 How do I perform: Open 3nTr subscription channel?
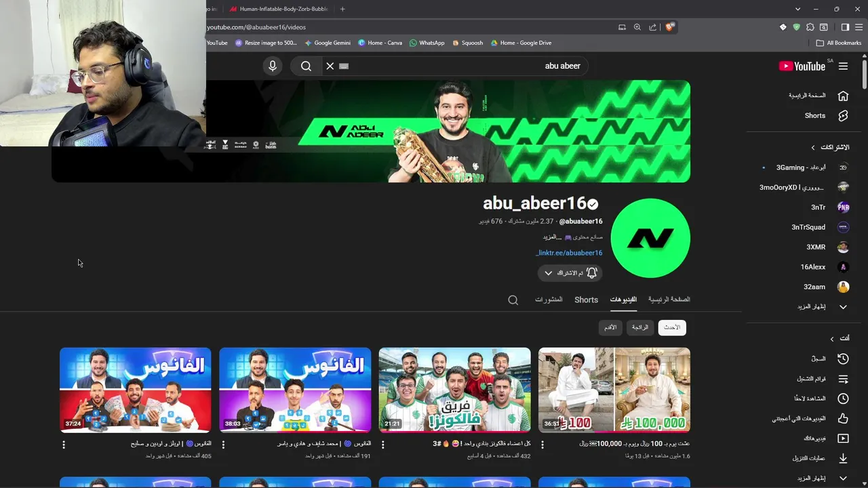tap(830, 207)
